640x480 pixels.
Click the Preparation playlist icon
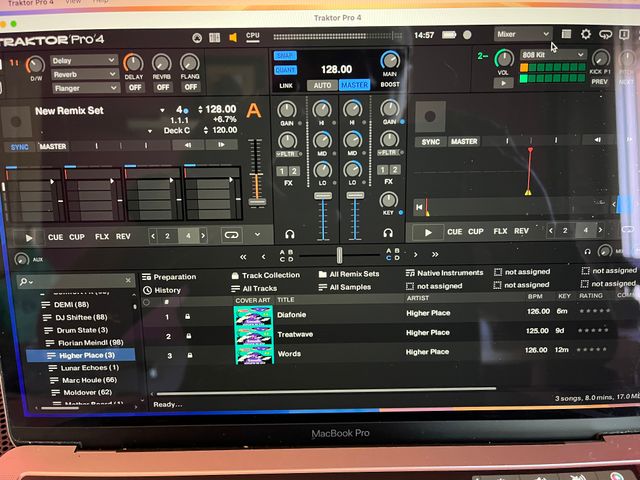(147, 277)
